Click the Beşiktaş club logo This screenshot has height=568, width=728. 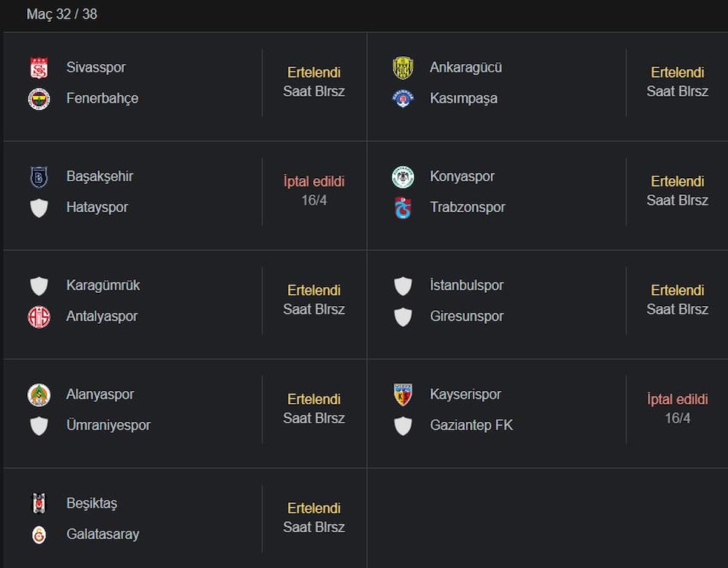[x=39, y=504]
